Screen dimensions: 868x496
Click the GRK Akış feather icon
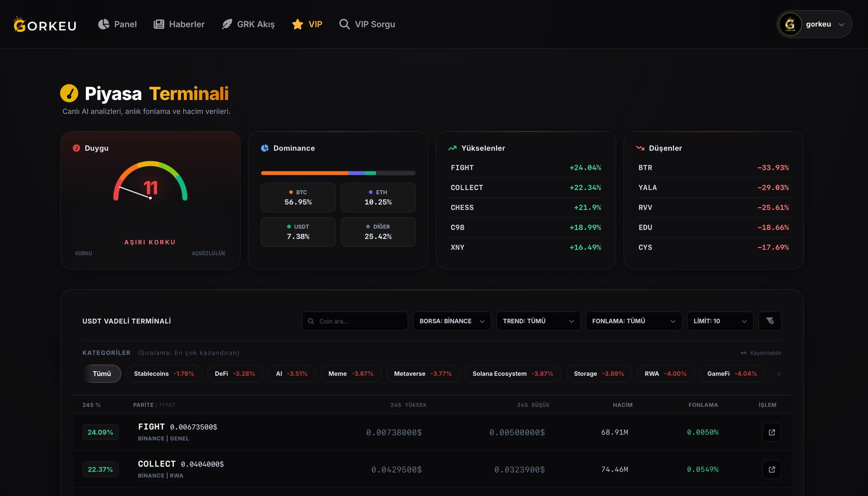click(227, 24)
